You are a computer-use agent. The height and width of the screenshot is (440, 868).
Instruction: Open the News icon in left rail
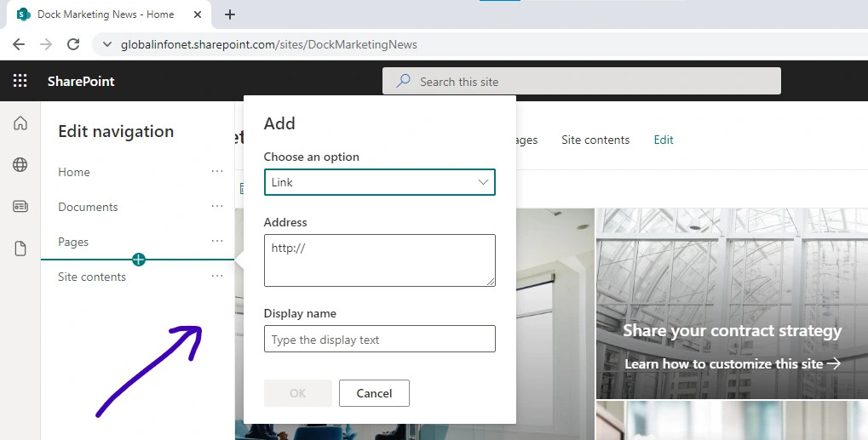(x=20, y=206)
